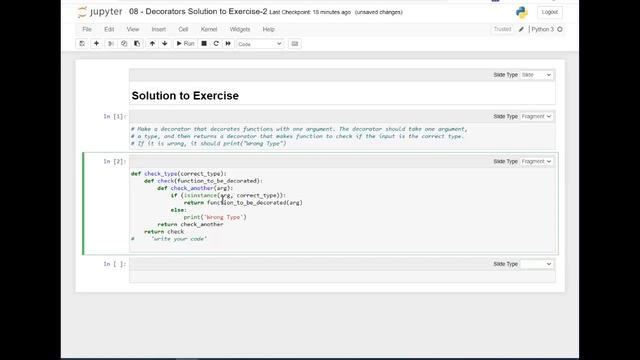Open the File menu
The height and width of the screenshot is (360, 640).
click(x=87, y=29)
